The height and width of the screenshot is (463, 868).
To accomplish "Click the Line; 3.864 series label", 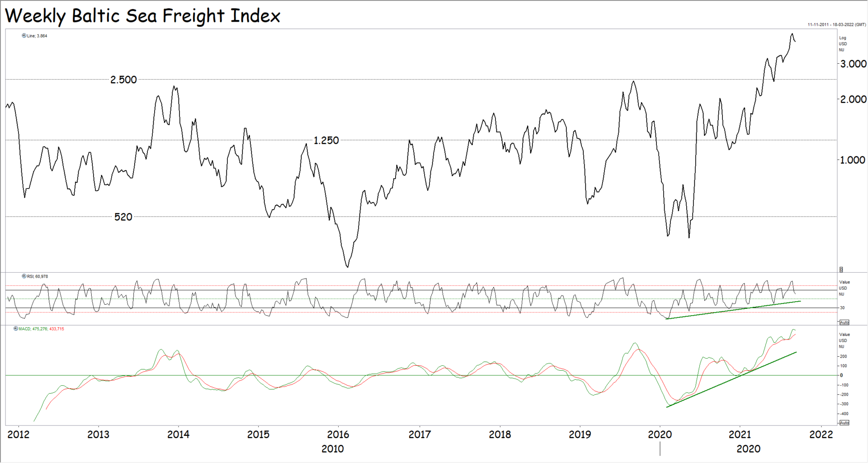I will pyautogui.click(x=37, y=36).
